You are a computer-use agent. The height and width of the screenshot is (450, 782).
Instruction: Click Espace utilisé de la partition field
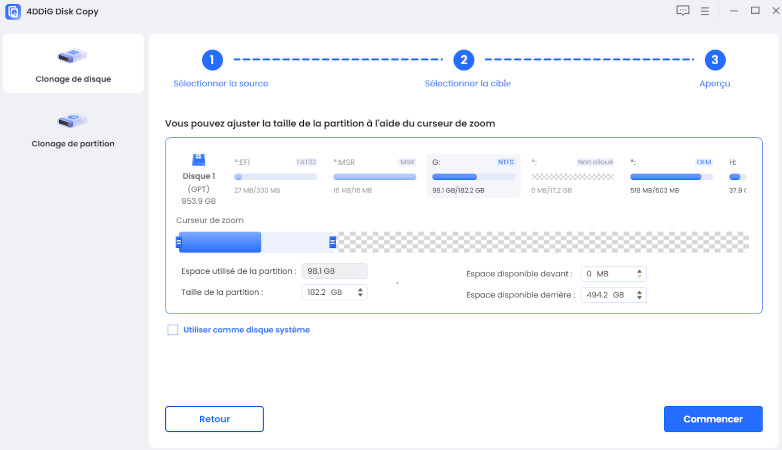click(334, 271)
